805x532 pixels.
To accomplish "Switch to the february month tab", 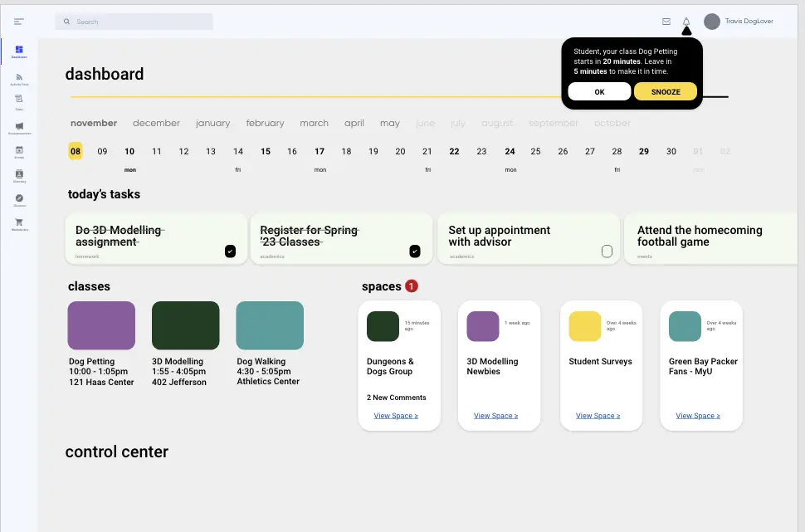I will pos(265,123).
